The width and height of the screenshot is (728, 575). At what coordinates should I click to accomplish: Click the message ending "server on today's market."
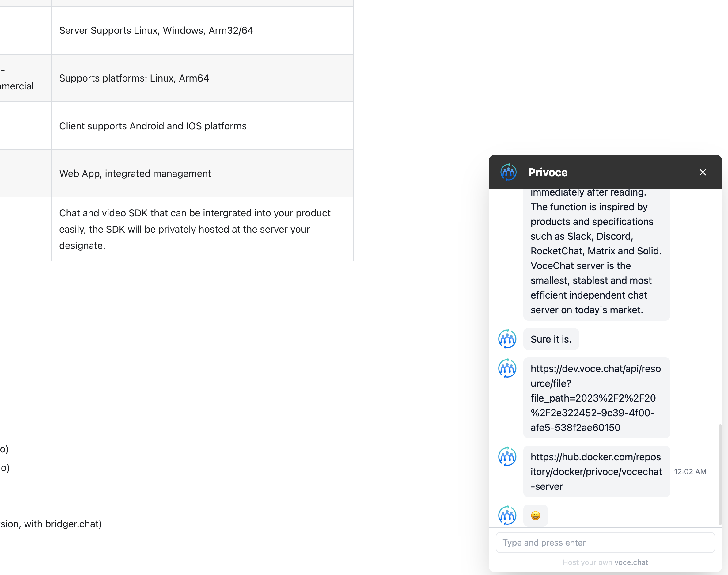(x=596, y=255)
